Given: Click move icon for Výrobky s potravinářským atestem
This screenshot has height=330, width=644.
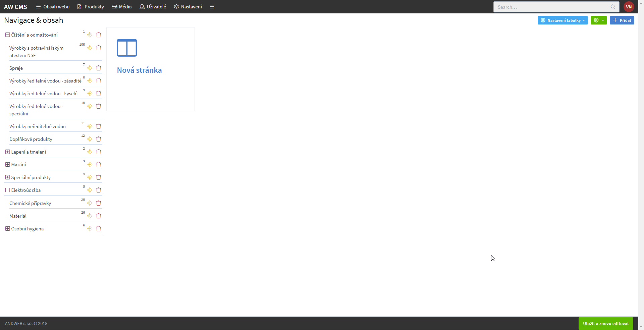Looking at the screenshot, I should coord(90,48).
